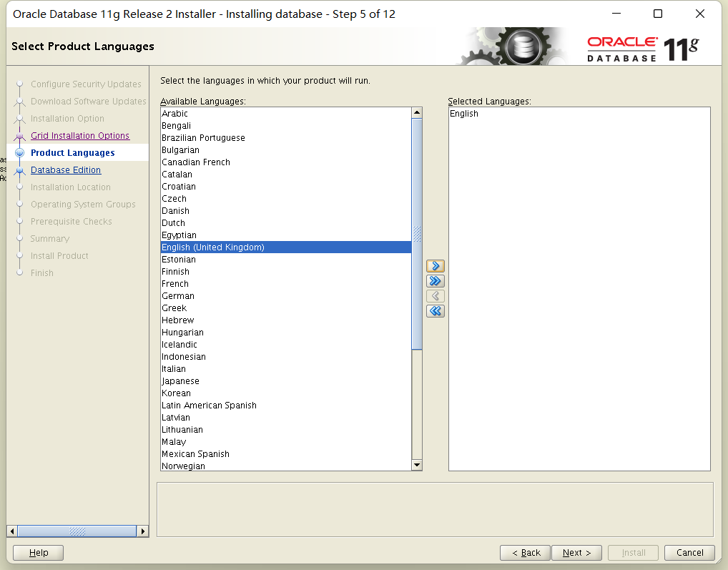The image size is (728, 570).
Task: Select Norwegian language
Action: click(x=286, y=466)
